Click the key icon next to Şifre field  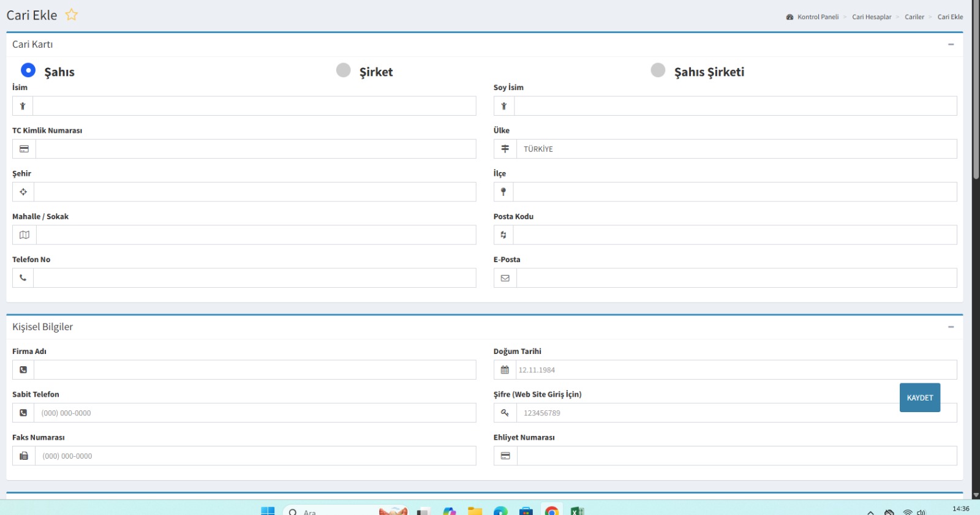(x=505, y=413)
